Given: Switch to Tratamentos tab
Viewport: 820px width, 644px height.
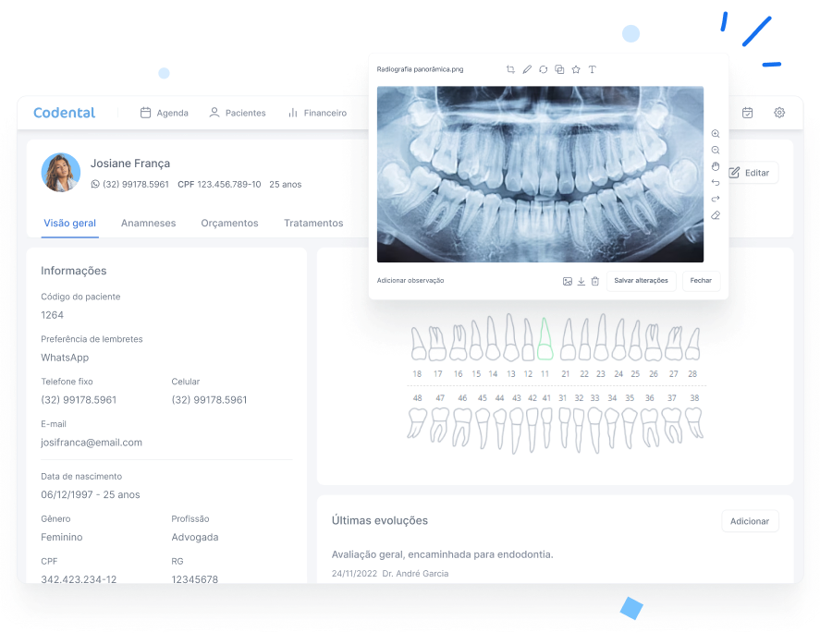Looking at the screenshot, I should click(313, 224).
